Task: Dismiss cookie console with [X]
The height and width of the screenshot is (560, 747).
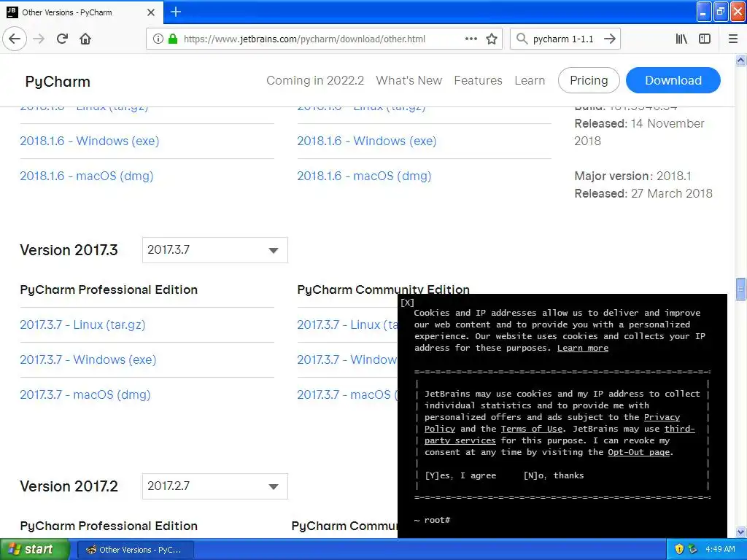Action: [407, 303]
